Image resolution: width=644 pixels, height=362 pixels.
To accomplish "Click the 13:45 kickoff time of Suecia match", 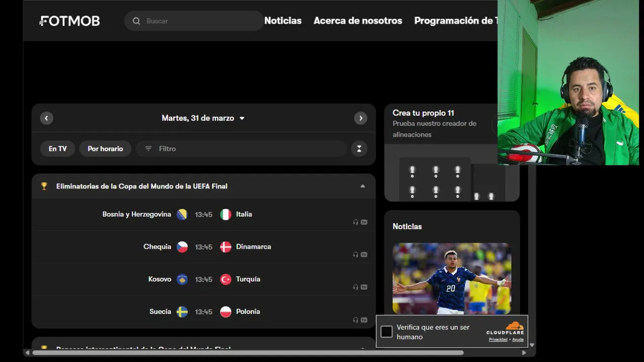I will tap(204, 312).
